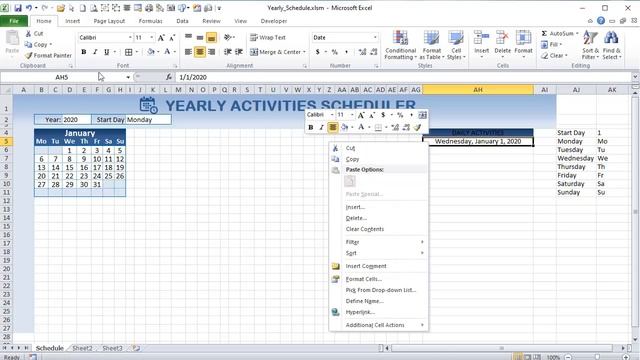
Task: Open the Font size dropdown showing 11
Action: pos(151,38)
